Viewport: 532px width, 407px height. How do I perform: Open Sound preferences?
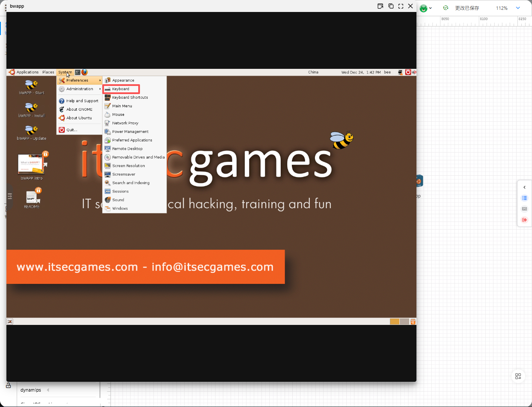(134, 200)
